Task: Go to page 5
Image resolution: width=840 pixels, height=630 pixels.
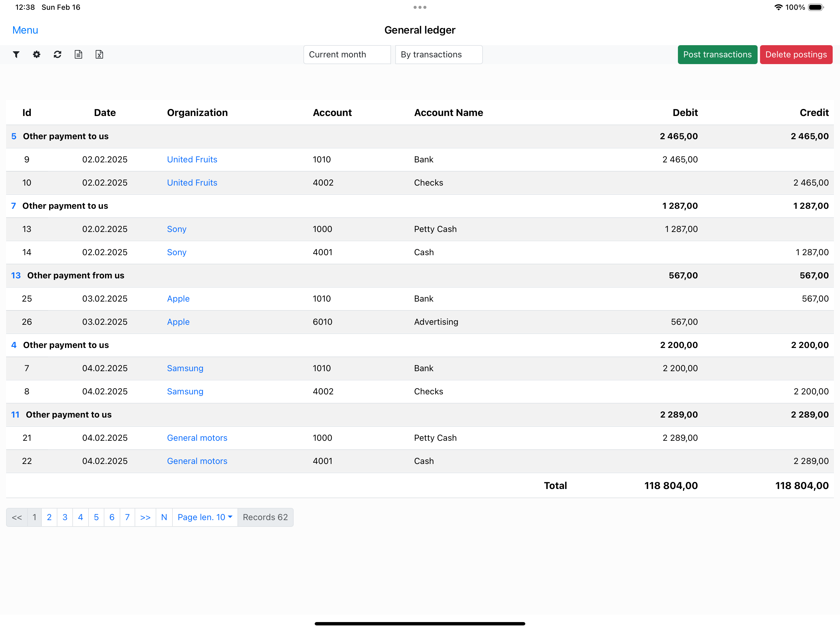Action: click(x=96, y=517)
